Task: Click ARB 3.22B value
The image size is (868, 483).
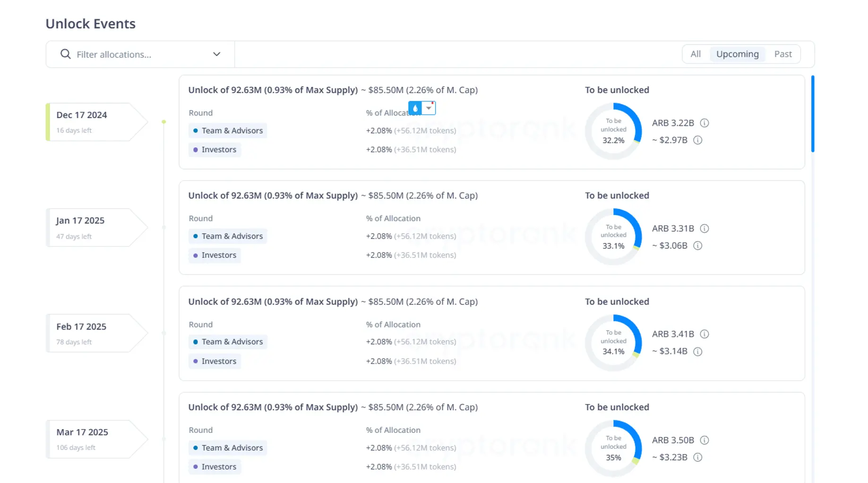Action: [673, 123]
